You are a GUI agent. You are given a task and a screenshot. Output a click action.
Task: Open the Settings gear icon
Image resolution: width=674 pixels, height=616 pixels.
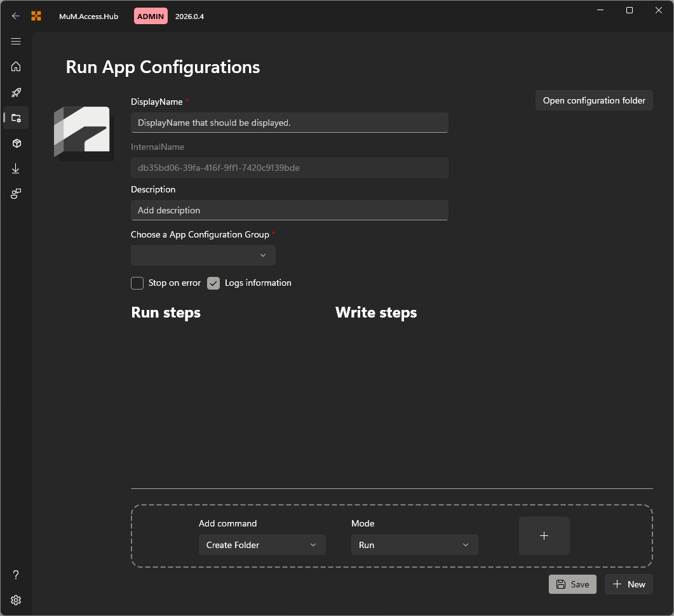pyautogui.click(x=16, y=599)
